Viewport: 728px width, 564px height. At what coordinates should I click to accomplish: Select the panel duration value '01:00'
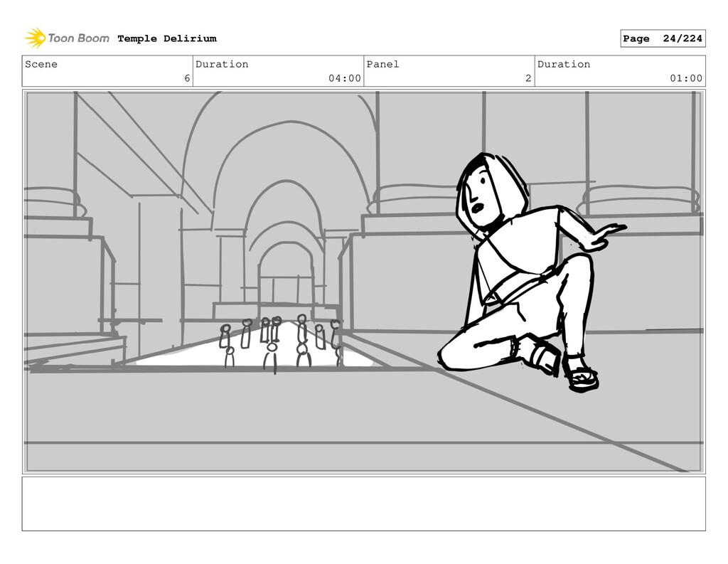tap(686, 78)
